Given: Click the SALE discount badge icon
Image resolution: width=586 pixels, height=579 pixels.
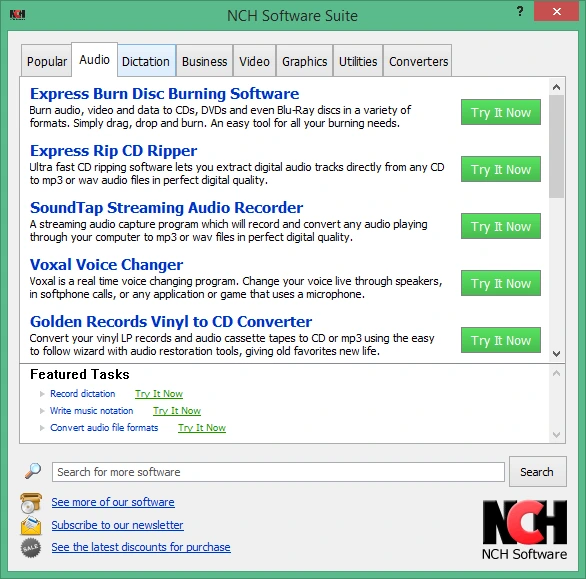Looking at the screenshot, I should pos(31,548).
